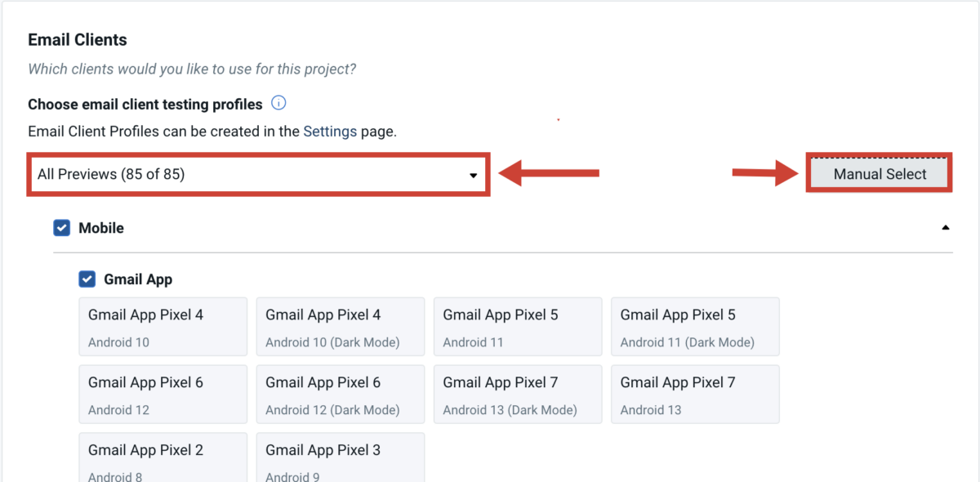980x482 pixels.
Task: Select the Gmail App Pixel 7 Android 13 profile
Action: (x=695, y=394)
